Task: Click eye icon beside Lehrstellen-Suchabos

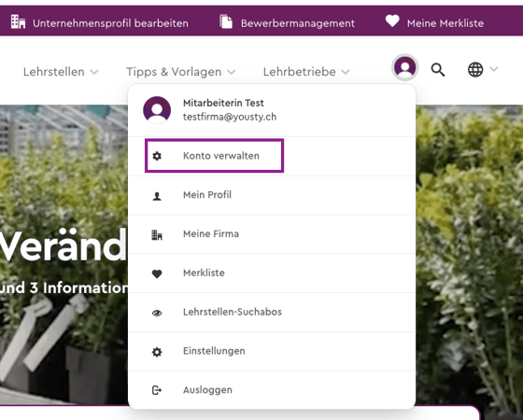Action: click(x=157, y=313)
